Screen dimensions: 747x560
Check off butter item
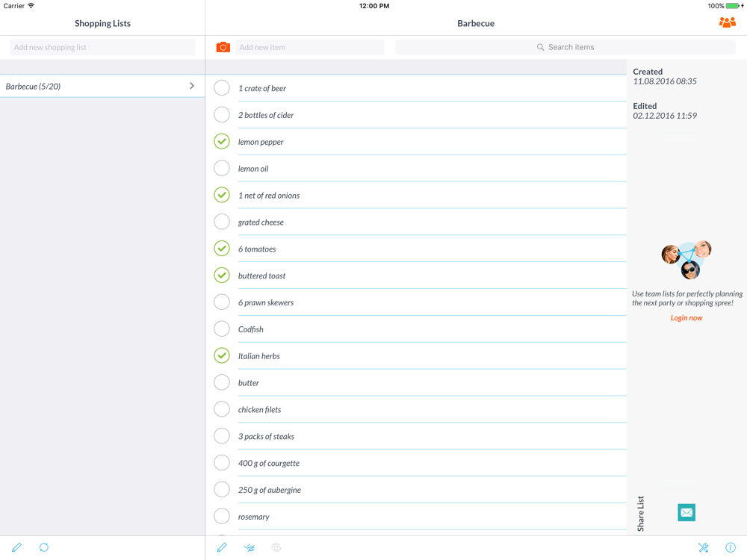(x=222, y=382)
